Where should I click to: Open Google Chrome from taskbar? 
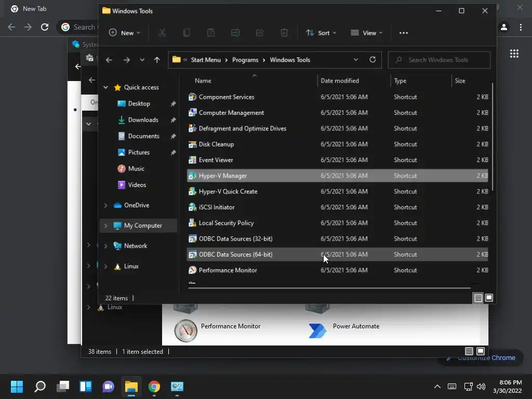154,387
